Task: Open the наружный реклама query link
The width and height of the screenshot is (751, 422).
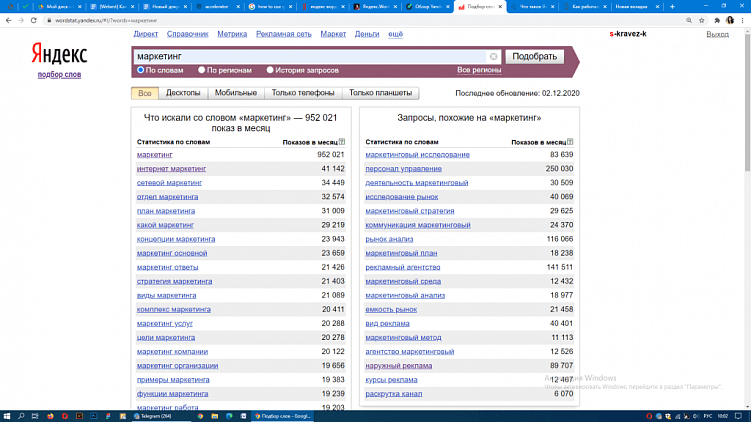Action: (398, 366)
